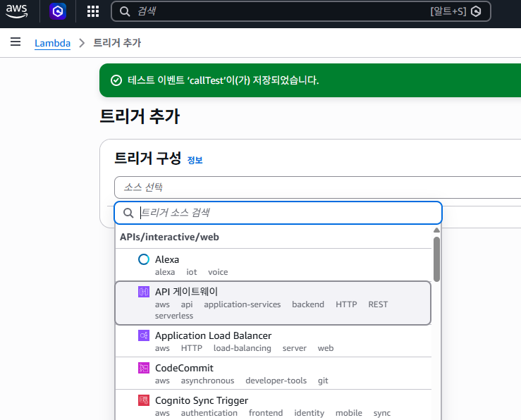Click the 트리거 추가 breadcrumb text
Image resolution: width=521 pixels, height=420 pixels.
(117, 43)
